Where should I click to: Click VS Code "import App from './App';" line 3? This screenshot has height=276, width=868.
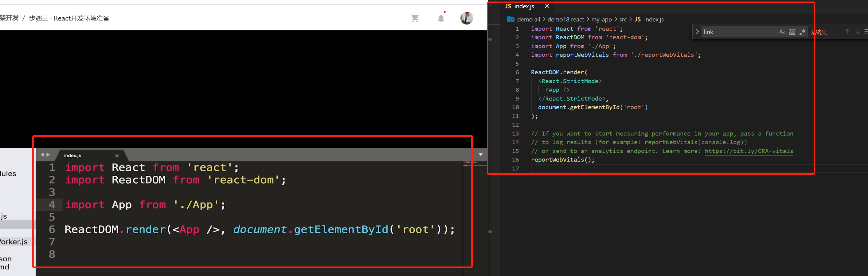point(573,46)
